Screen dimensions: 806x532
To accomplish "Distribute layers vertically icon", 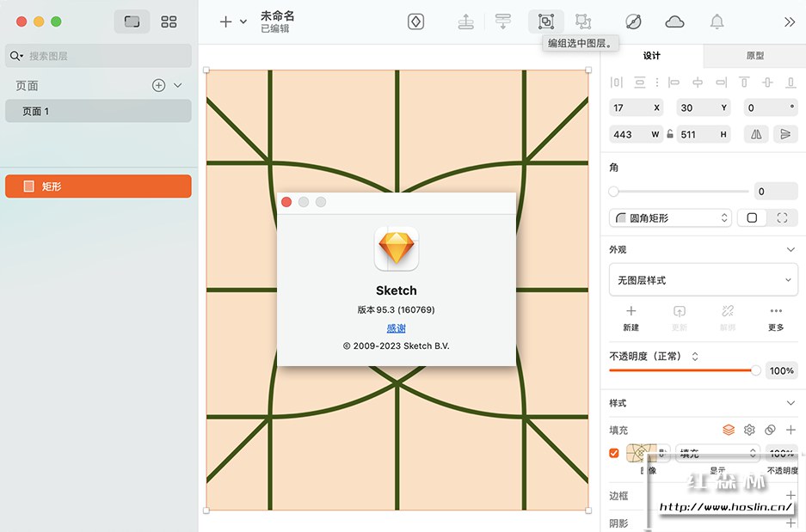I will [639, 83].
